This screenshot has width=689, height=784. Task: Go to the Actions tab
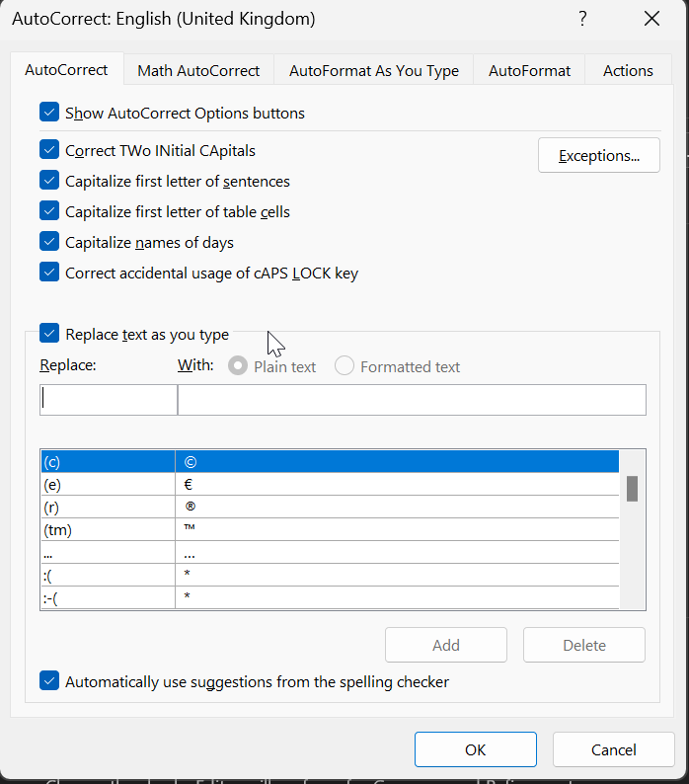click(628, 70)
